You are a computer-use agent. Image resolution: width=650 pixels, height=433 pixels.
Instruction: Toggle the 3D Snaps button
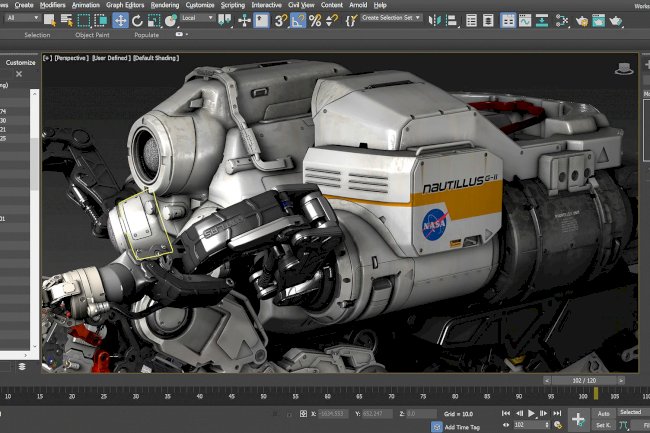click(281, 20)
